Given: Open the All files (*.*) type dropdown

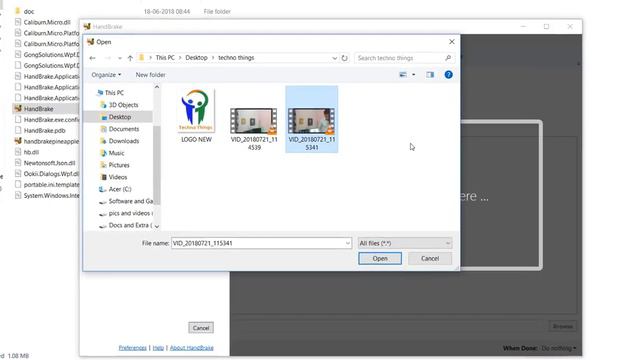Looking at the screenshot, I should pos(405,243).
